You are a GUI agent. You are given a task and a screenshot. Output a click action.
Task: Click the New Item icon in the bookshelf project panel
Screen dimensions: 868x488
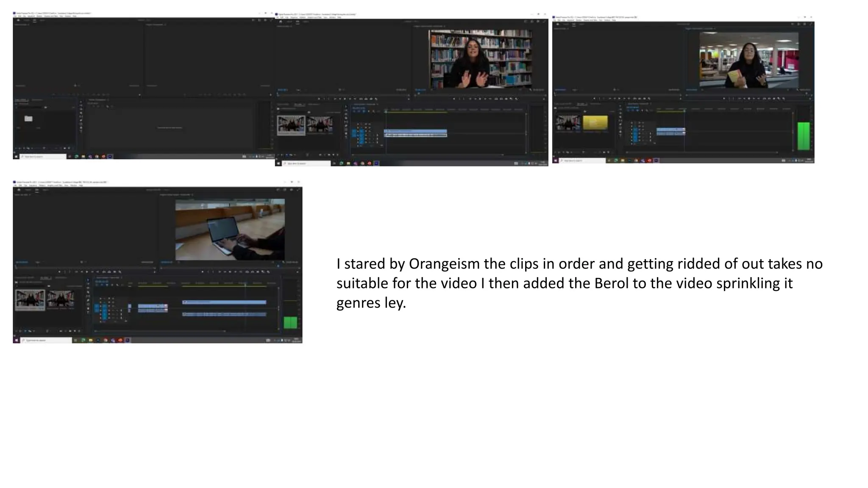pyautogui.click(x=333, y=155)
